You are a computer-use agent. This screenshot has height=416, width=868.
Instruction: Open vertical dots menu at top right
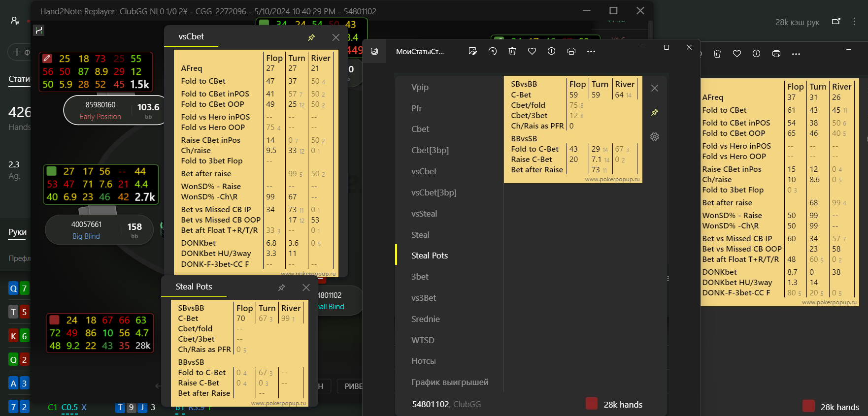(855, 22)
